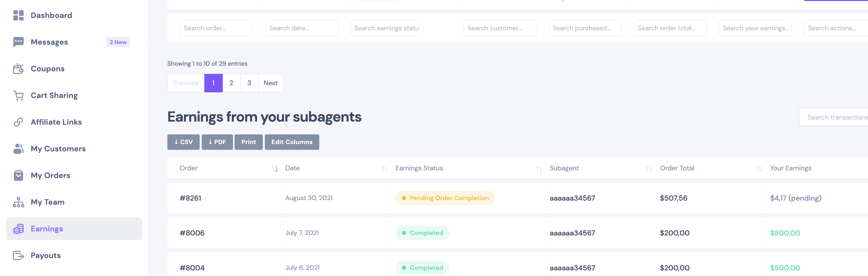Open My Customers people icon
Viewport: 868px width, 276px height.
18,149
